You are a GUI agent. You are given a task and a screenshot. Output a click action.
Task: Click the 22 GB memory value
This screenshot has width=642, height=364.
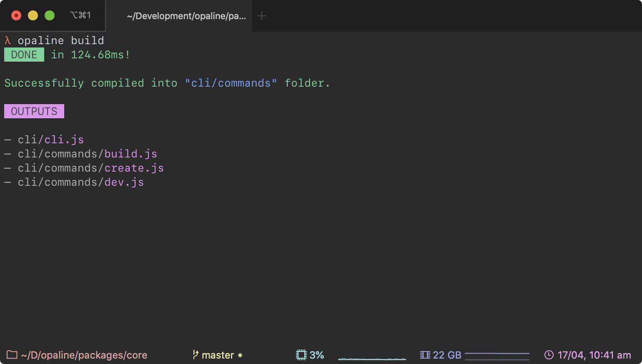447,355
